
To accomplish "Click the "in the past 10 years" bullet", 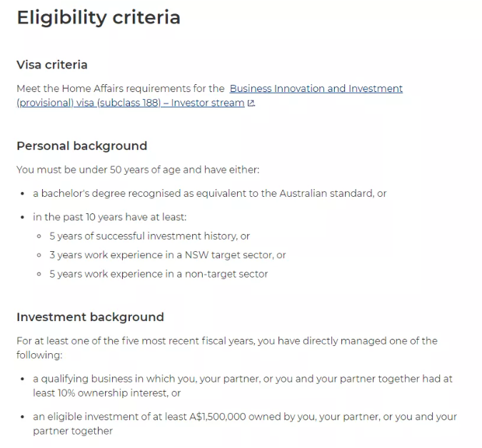I will [109, 217].
